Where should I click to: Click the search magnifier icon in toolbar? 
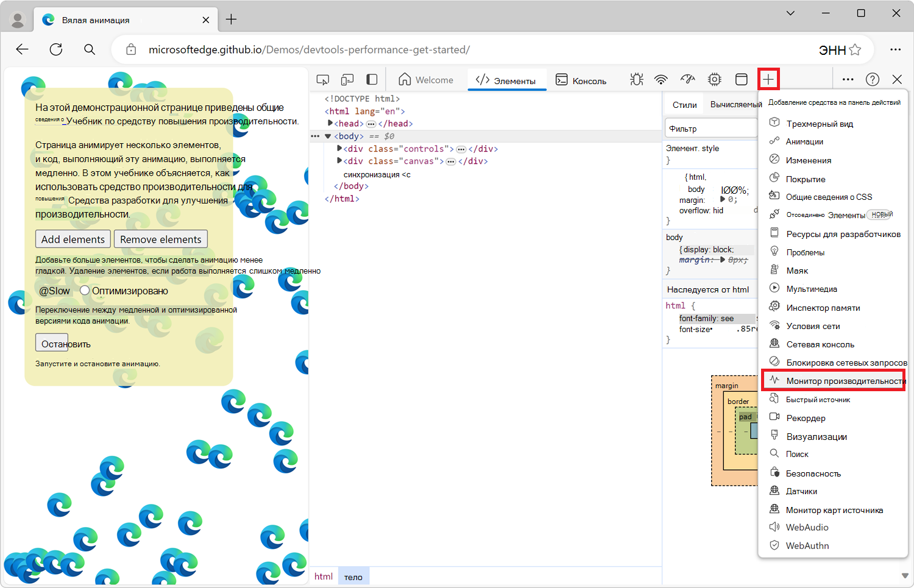90,49
